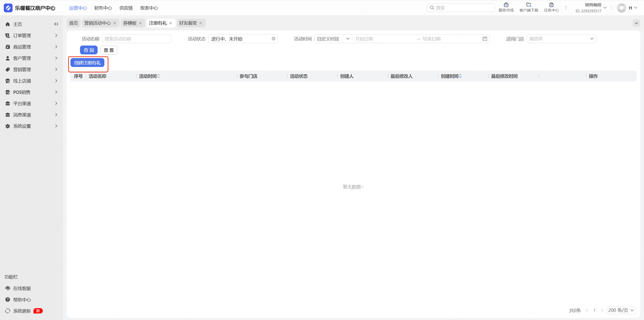Viewport: 644px width, 320px height.
Task: Switch to 财务中心 top menu
Action: pos(103,8)
